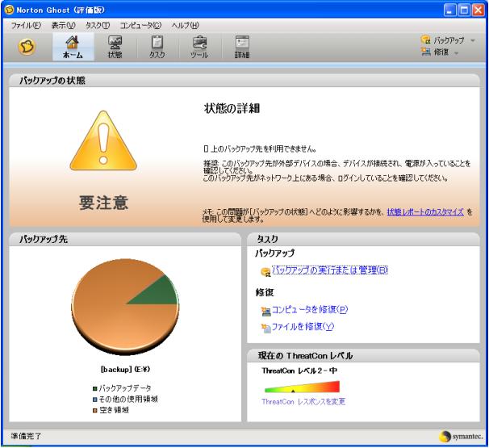
Task: Click the Symantec logo in status bar
Action: pos(460,436)
